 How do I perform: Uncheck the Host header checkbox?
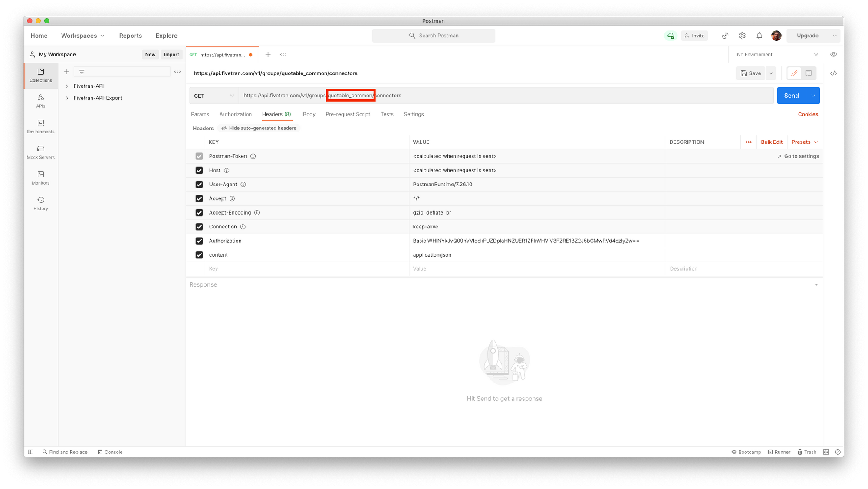(x=199, y=170)
